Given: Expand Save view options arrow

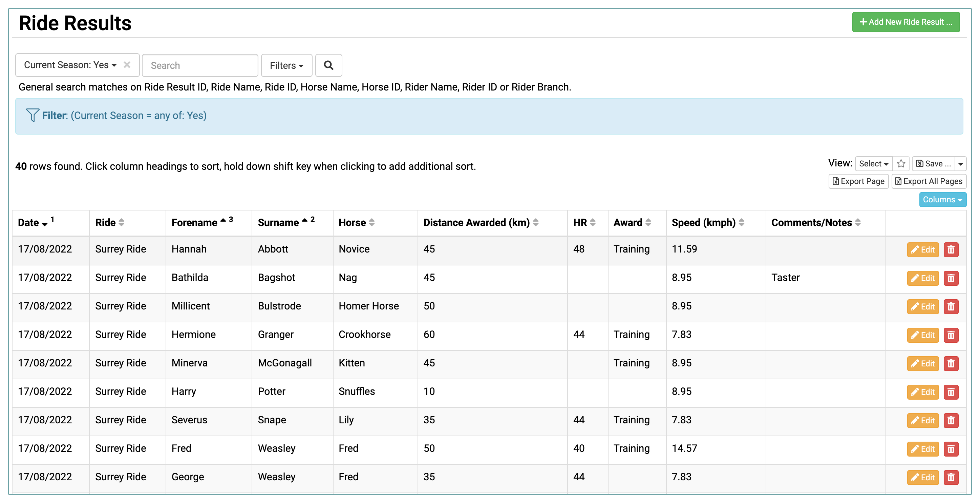Looking at the screenshot, I should pyautogui.click(x=960, y=164).
